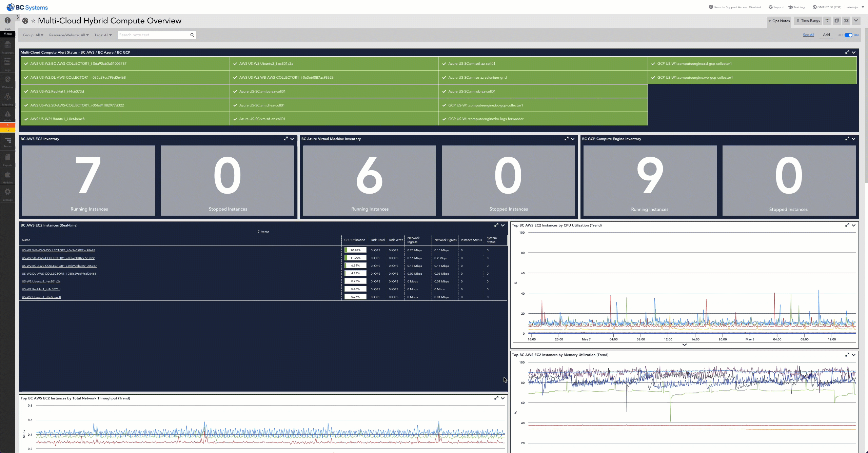Click AWS US-W2:RedHat1_i-f4c6073d status cell

click(x=125, y=91)
